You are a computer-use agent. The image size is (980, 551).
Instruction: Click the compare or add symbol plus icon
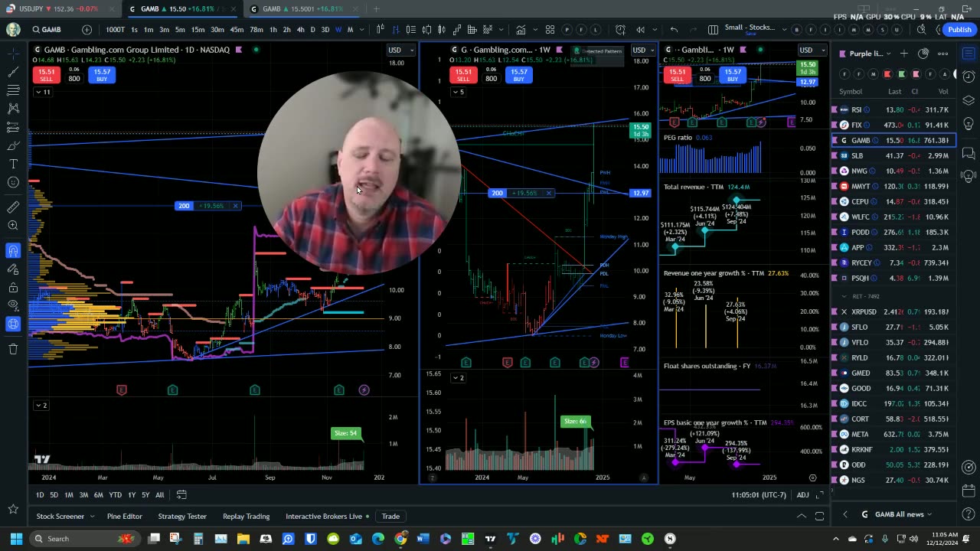pos(87,30)
